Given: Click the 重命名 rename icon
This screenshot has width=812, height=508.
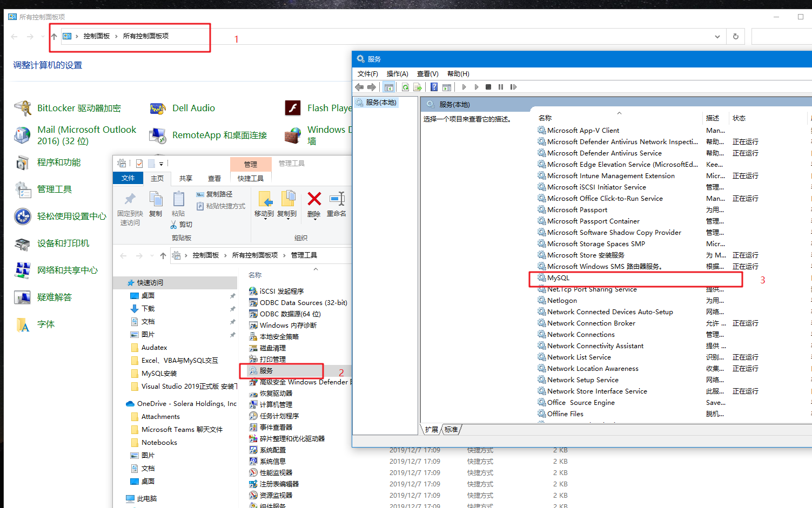Looking at the screenshot, I should click(x=337, y=199).
